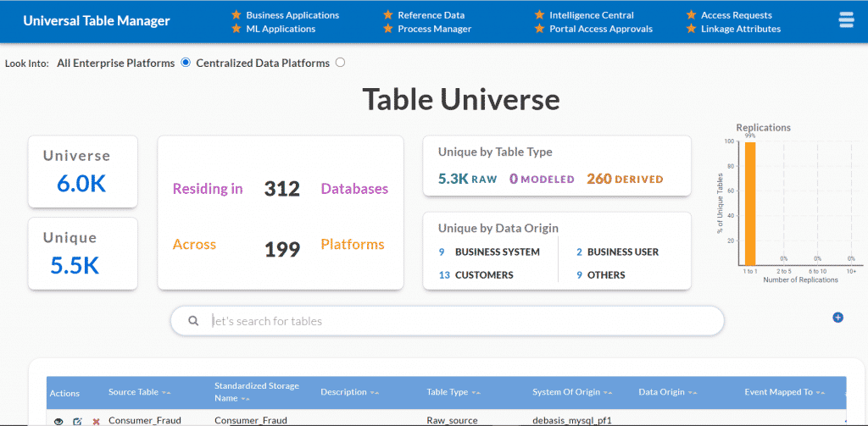Open the ML Applications menu item
This screenshot has height=426, width=868.
[x=280, y=29]
